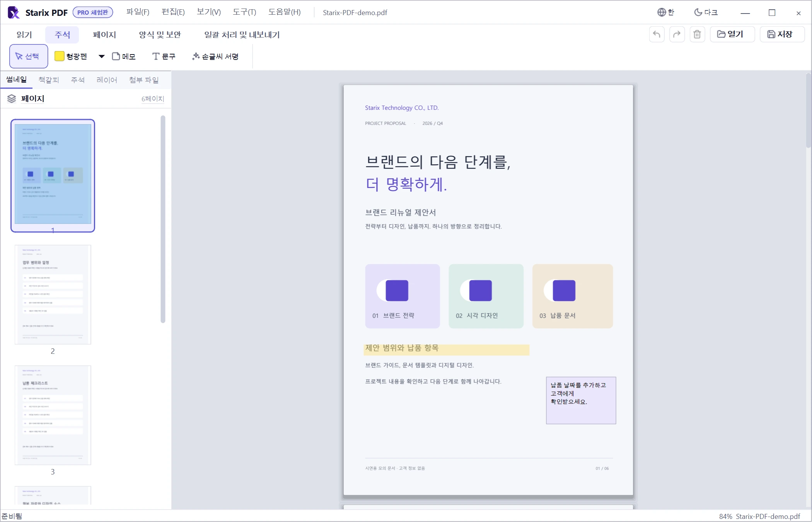Image resolution: width=812 pixels, height=522 pixels.
Task: Click the redo arrow icon
Action: (677, 34)
